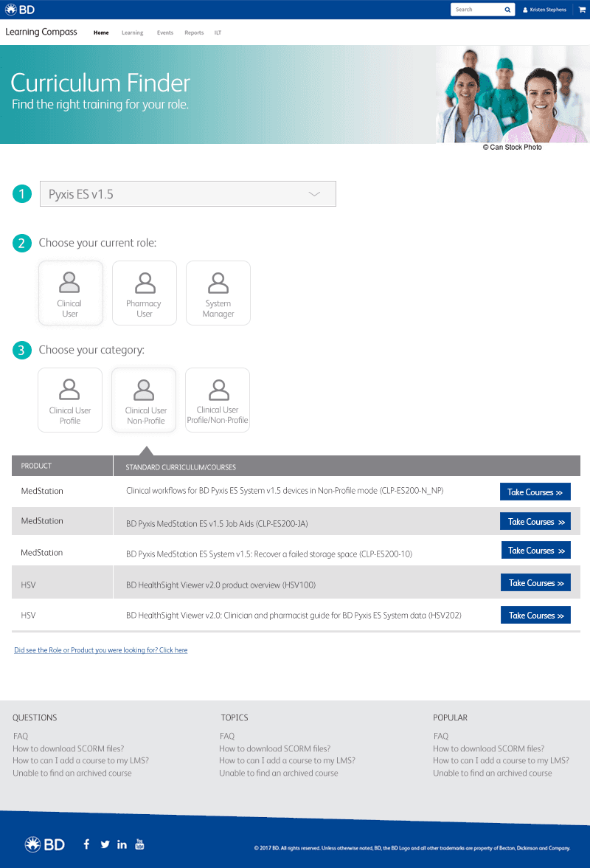The height and width of the screenshot is (868, 590).
Task: Take Courses for HSV100 product overview
Action: pyautogui.click(x=536, y=583)
